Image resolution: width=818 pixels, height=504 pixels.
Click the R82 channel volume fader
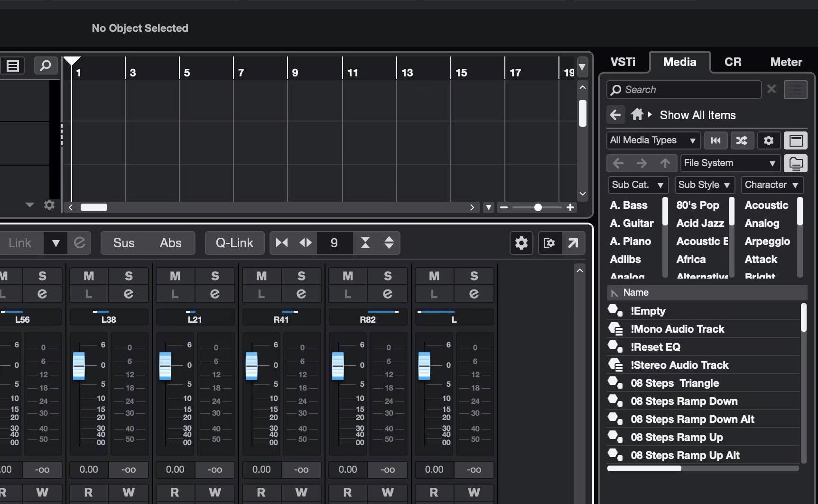pyautogui.click(x=338, y=365)
